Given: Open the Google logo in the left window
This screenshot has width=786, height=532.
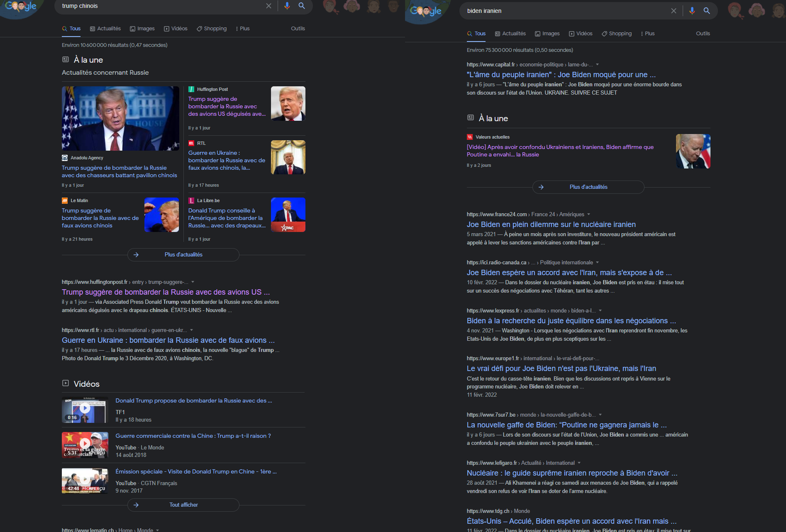Looking at the screenshot, I should 21,6.
